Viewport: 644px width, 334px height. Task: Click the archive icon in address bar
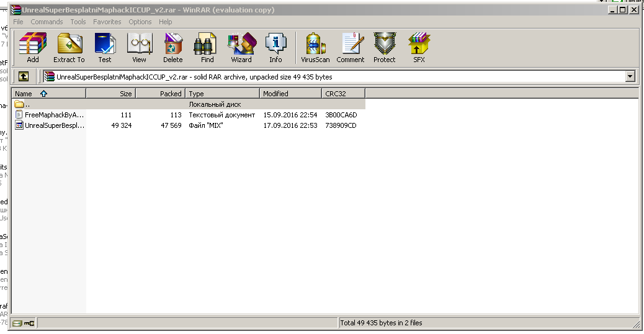49,76
